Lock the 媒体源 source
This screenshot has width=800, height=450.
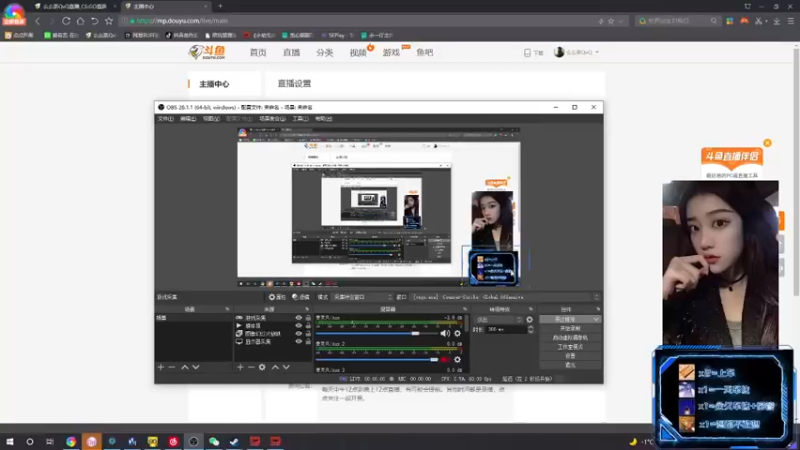[x=308, y=326]
